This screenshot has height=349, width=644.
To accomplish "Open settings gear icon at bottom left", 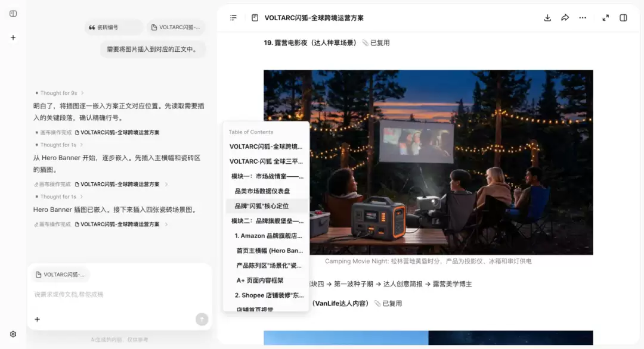I will click(13, 334).
